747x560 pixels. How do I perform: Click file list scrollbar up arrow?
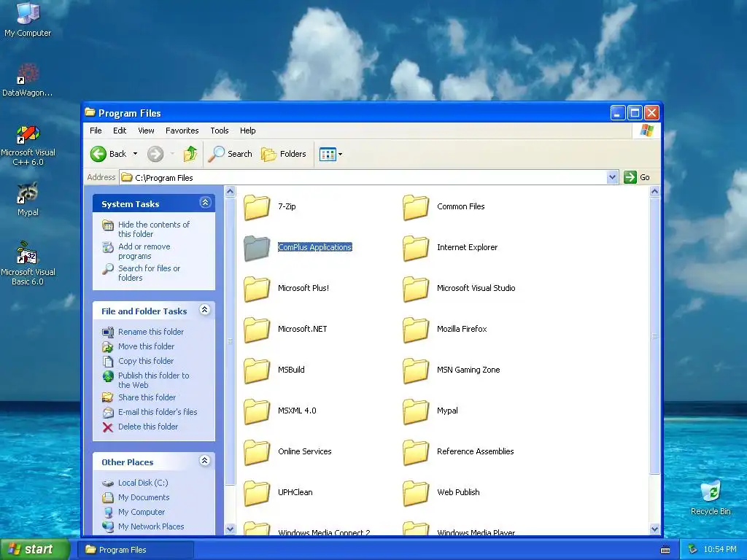pos(654,192)
